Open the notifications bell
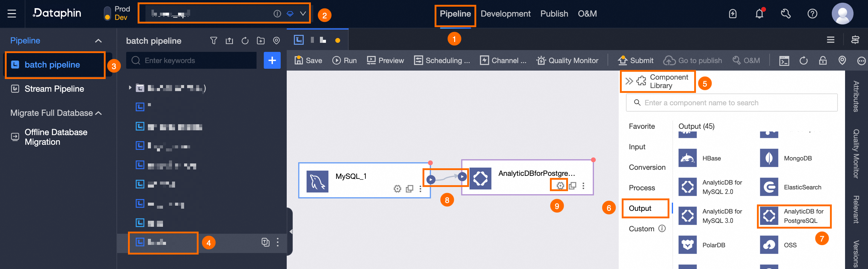This screenshot has width=868, height=269. (759, 14)
